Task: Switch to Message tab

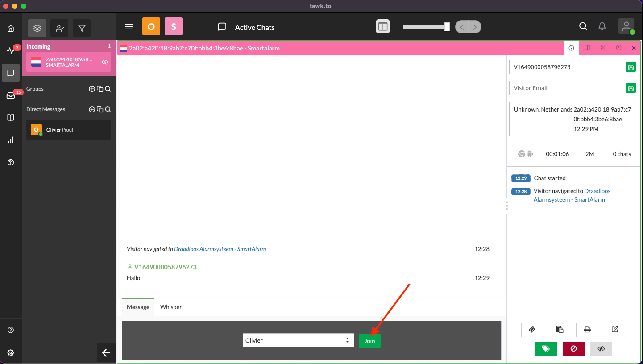Action: [138, 307]
